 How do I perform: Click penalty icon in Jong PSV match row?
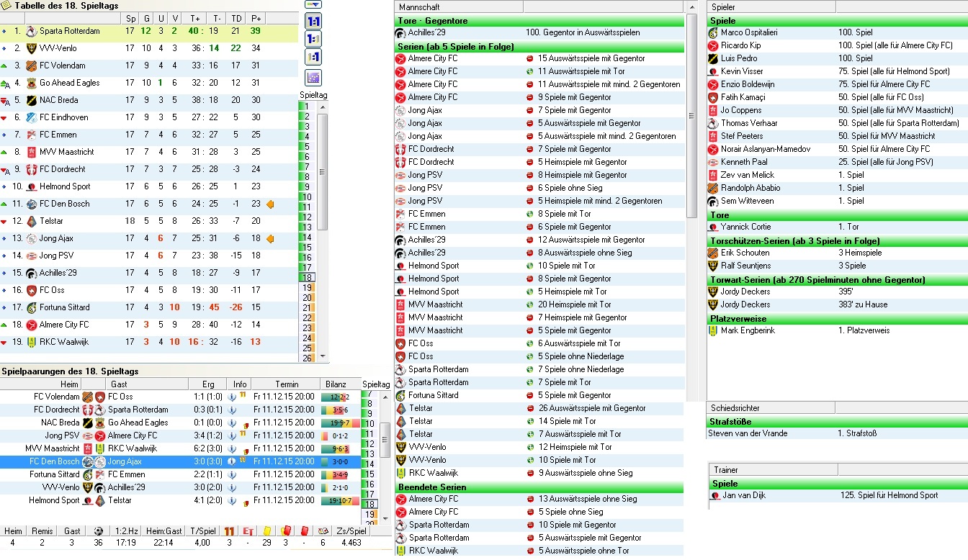[243, 435]
